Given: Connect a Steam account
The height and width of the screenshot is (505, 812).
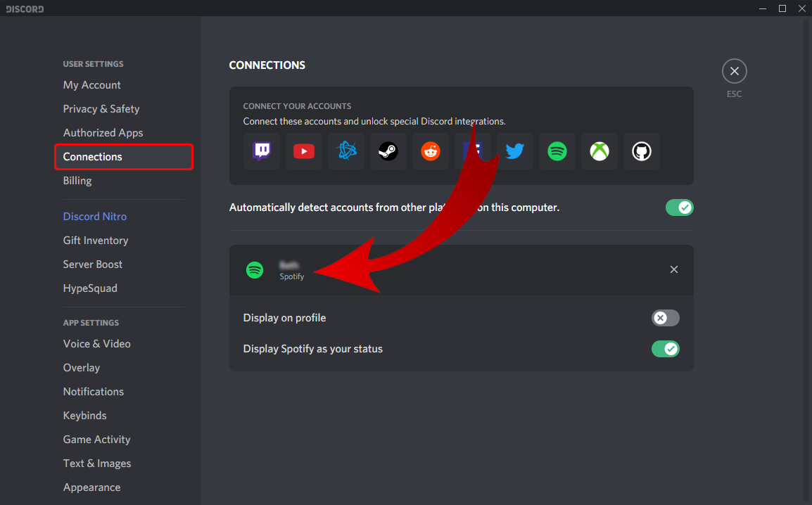Looking at the screenshot, I should [388, 151].
